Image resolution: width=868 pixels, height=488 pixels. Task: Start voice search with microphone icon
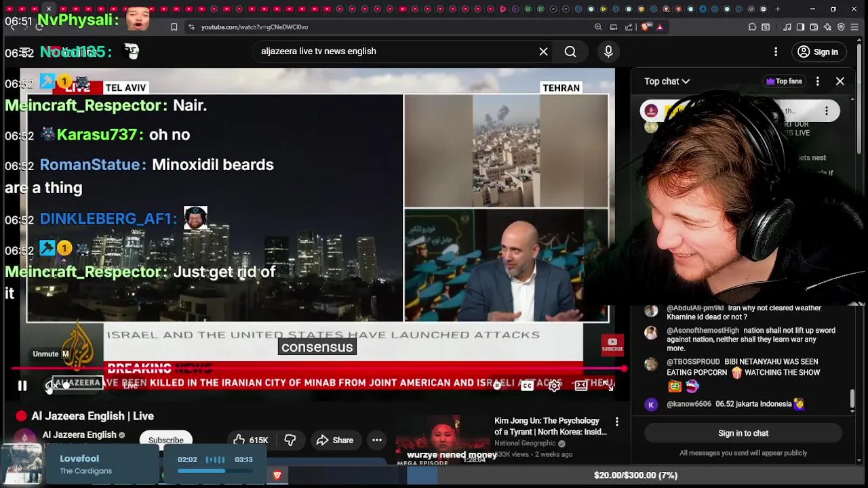tap(608, 52)
